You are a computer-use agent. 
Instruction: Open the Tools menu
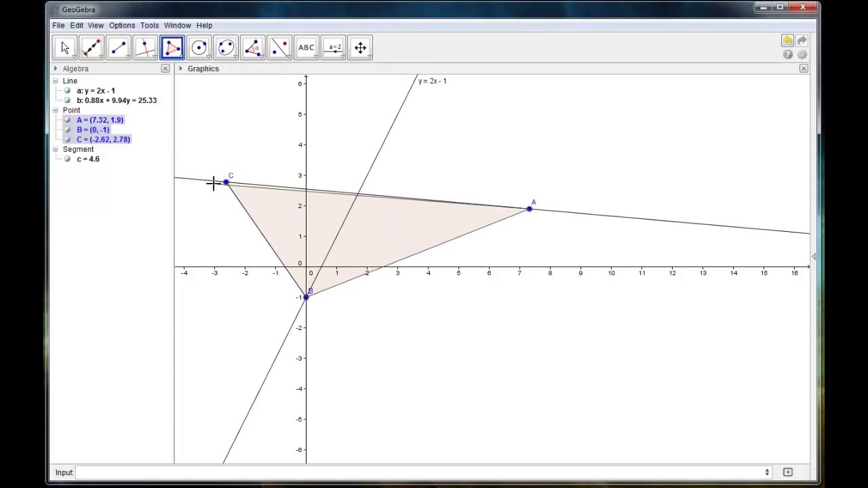149,25
